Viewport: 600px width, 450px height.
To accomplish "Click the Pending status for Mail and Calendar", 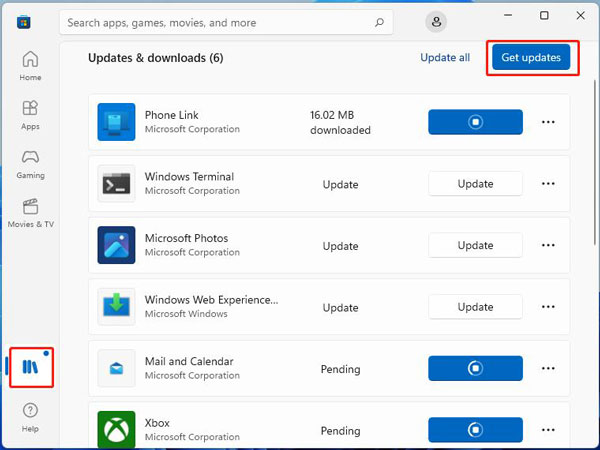I will pos(340,369).
